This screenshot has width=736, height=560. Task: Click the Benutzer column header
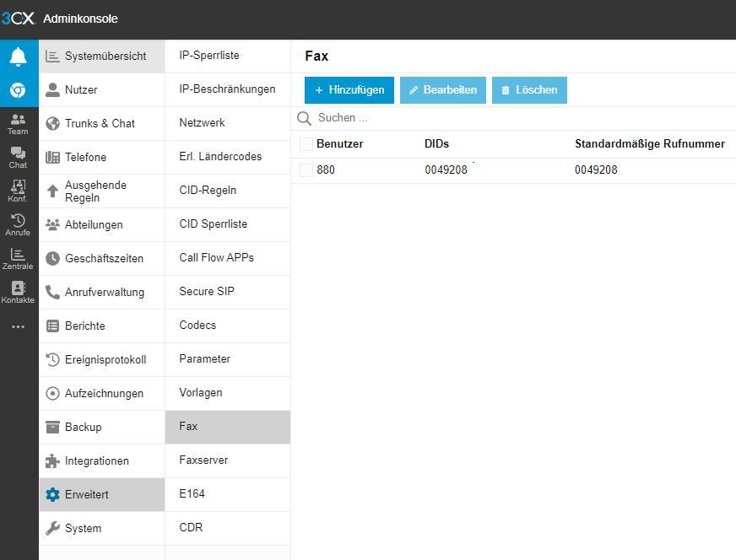[340, 144]
